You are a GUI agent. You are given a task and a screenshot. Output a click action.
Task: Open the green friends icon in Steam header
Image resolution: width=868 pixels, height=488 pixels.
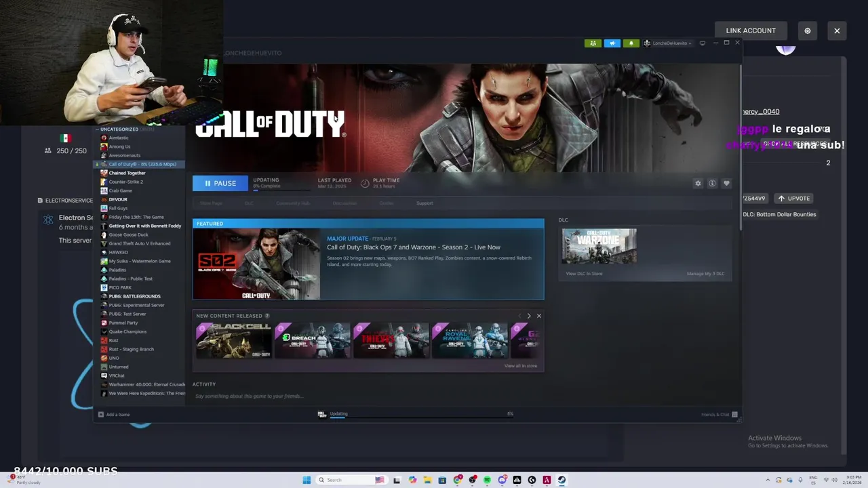[593, 43]
